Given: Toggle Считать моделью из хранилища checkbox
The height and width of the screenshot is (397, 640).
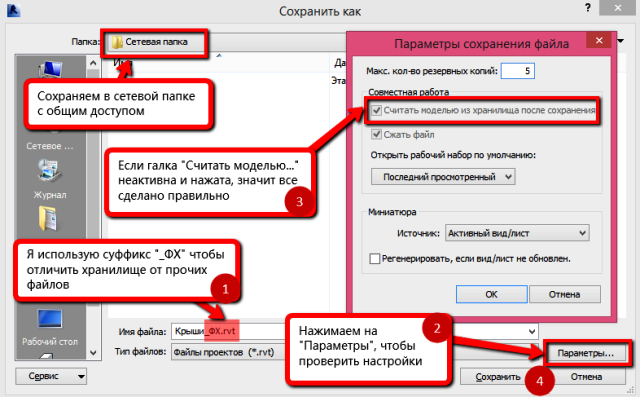Looking at the screenshot, I should (376, 110).
